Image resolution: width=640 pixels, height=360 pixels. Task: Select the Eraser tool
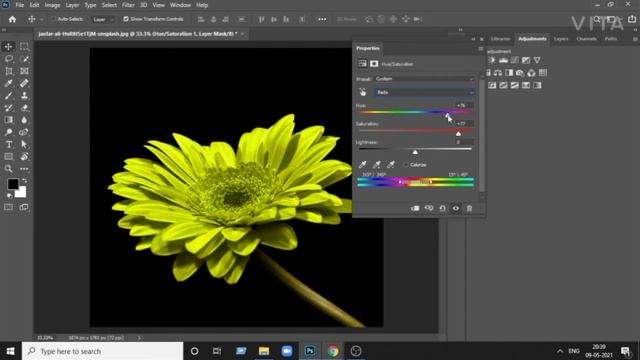point(24,108)
